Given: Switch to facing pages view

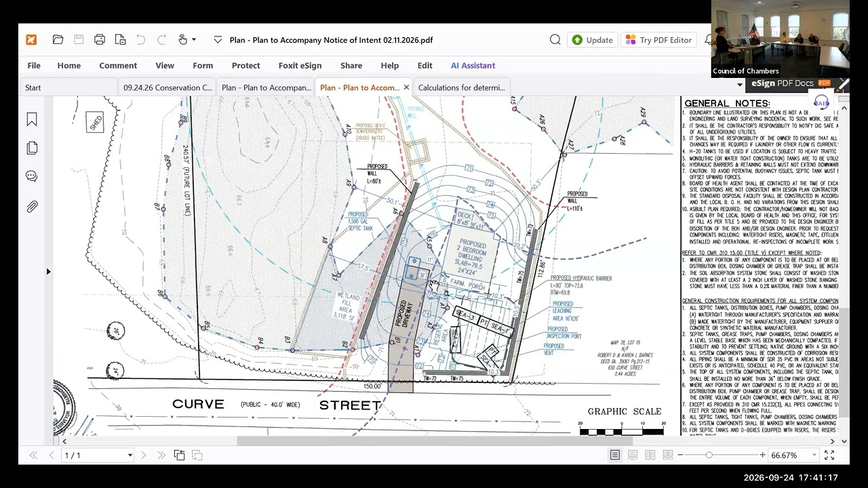Looking at the screenshot, I should coord(650,455).
